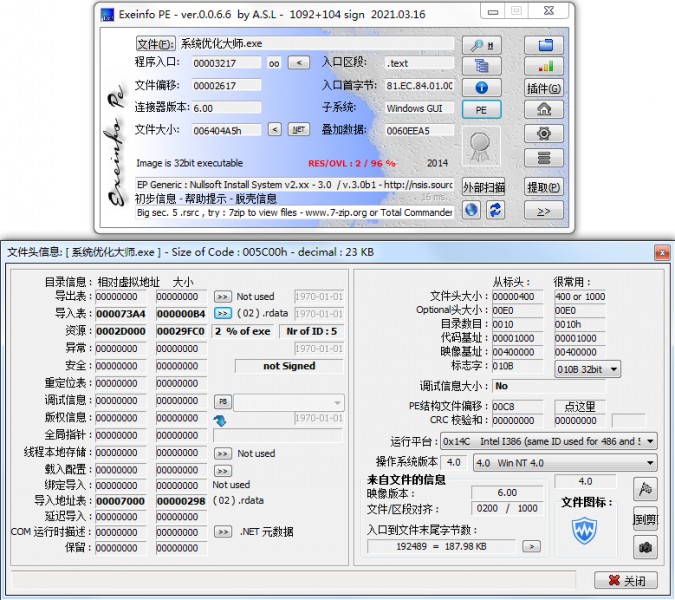Click the 操作系统版本 4.0 field

pyautogui.click(x=453, y=463)
